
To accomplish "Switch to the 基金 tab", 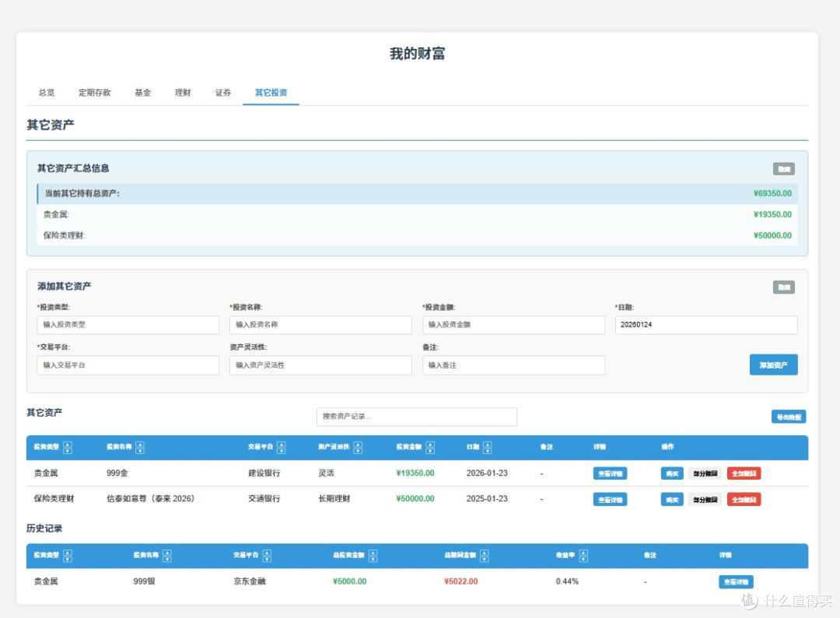I will [x=142, y=93].
